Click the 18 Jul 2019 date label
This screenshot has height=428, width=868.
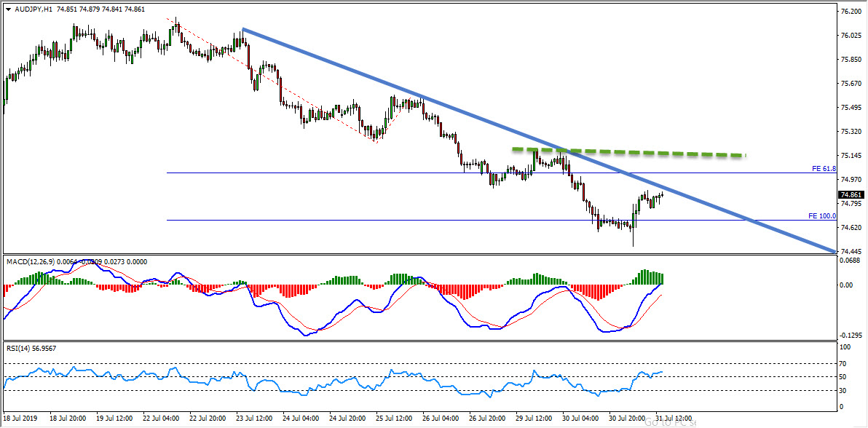point(20,419)
